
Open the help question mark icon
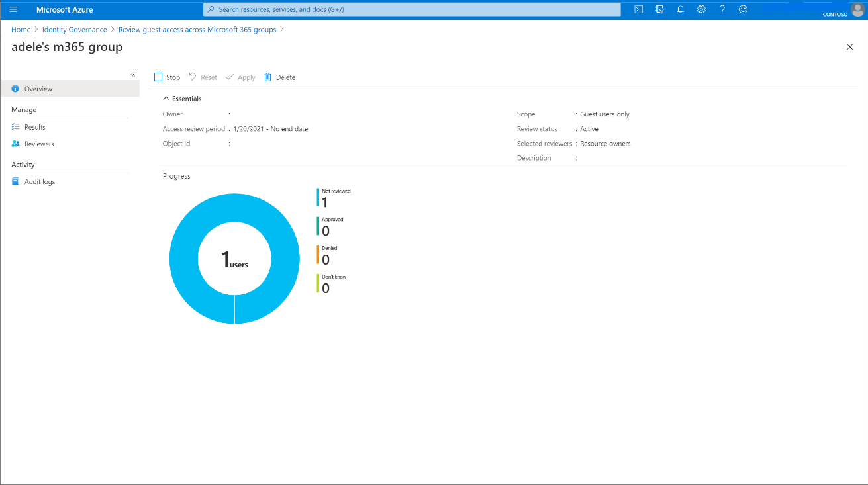722,9
